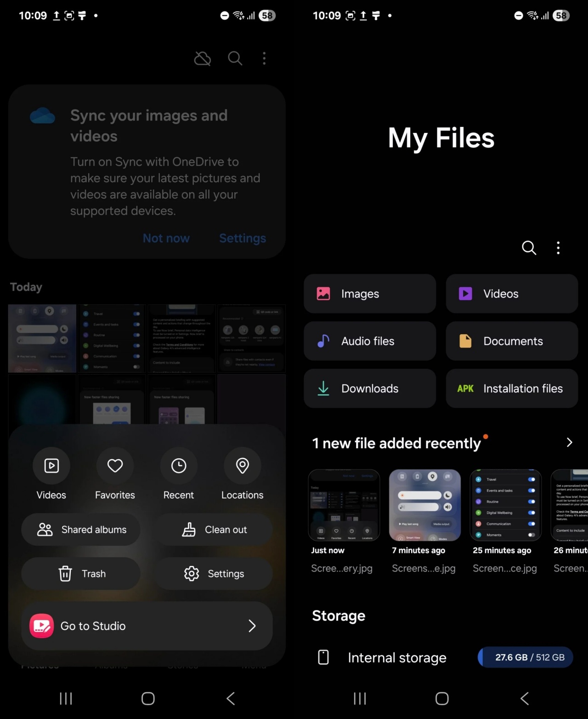The image size is (588, 719).
Task: Open Gallery Trash
Action: (x=81, y=574)
